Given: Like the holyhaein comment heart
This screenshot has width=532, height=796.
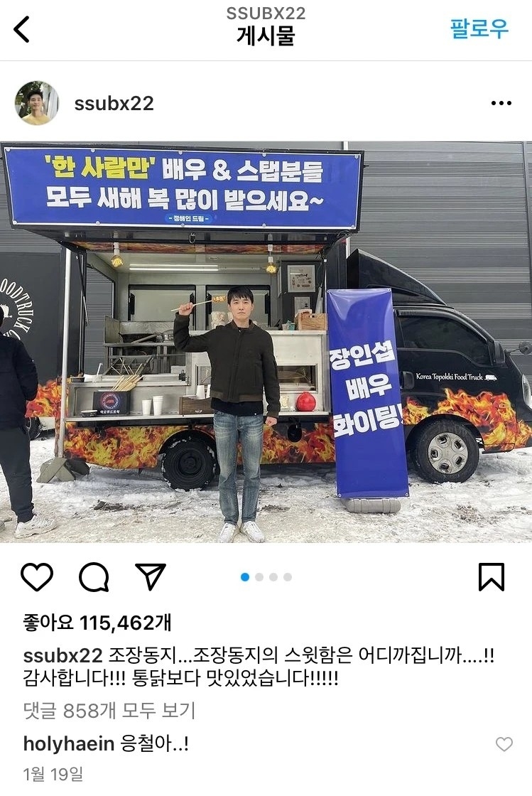Looking at the screenshot, I should pyautogui.click(x=504, y=744).
